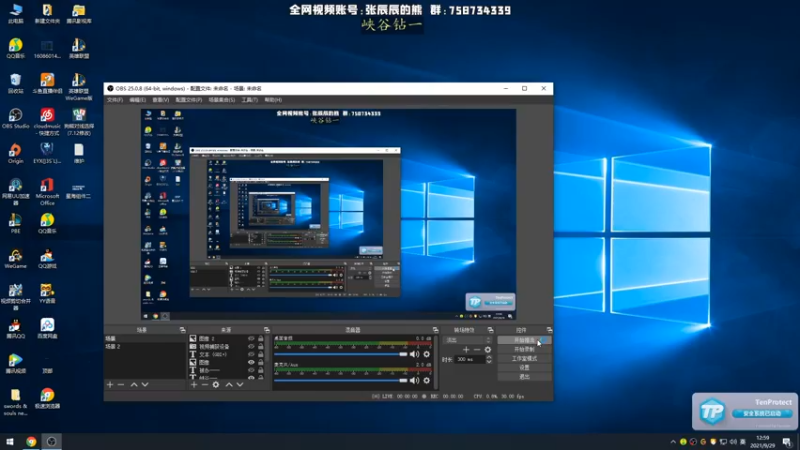Viewport: 800px width, 450px height.
Task: Add a new source with the plus icon in 来源 panel
Action: point(194,385)
